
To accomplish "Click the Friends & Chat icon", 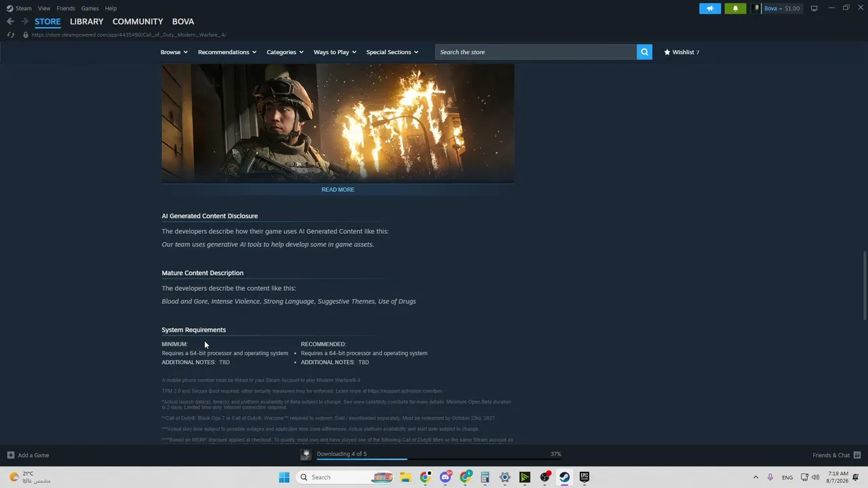I will coord(857,455).
